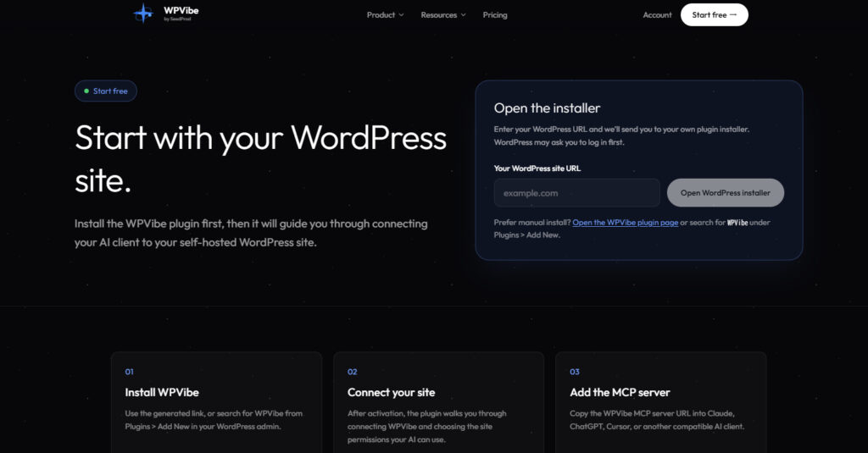Click the 'Install WPVibe' card title
The width and height of the screenshot is (868, 453).
[162, 392]
